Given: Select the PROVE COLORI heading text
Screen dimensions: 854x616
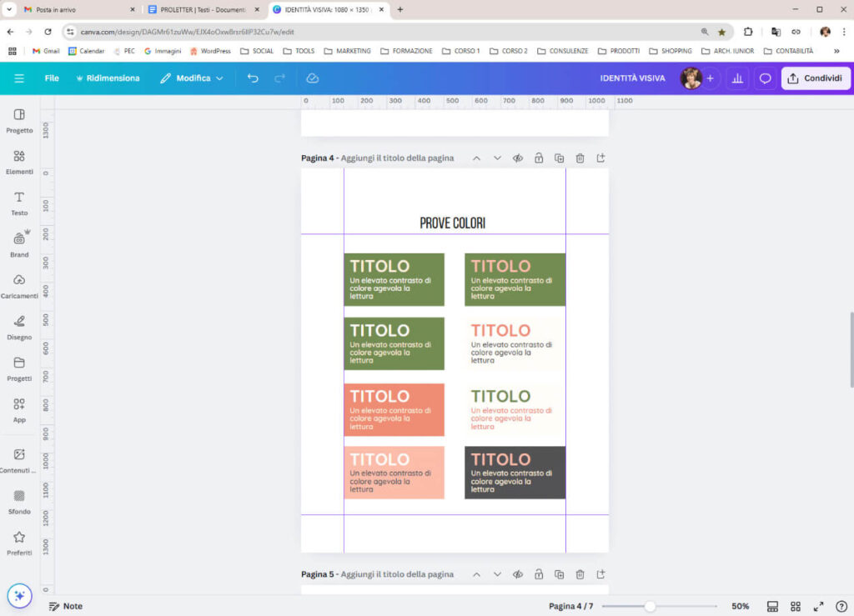Looking at the screenshot, I should click(x=453, y=223).
